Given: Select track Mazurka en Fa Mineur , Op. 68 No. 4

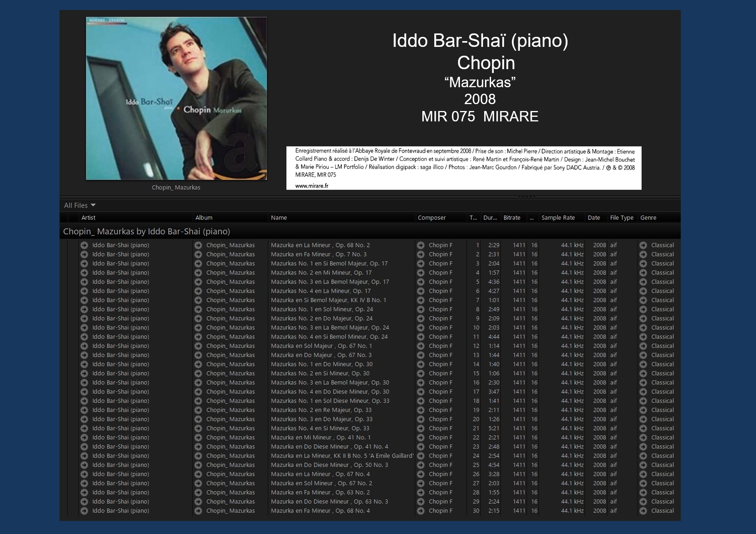Looking at the screenshot, I should 320,511.
